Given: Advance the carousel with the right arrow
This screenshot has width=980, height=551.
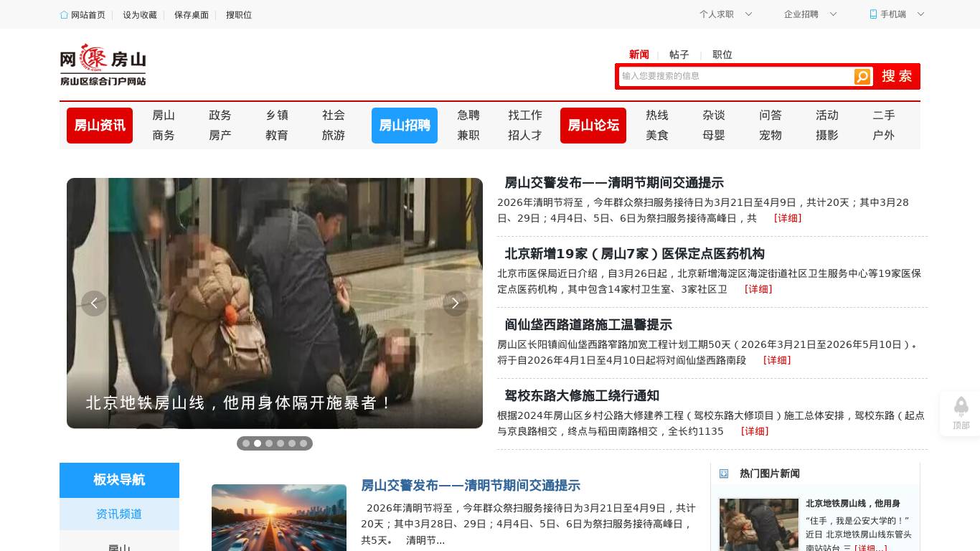Looking at the screenshot, I should pos(456,303).
